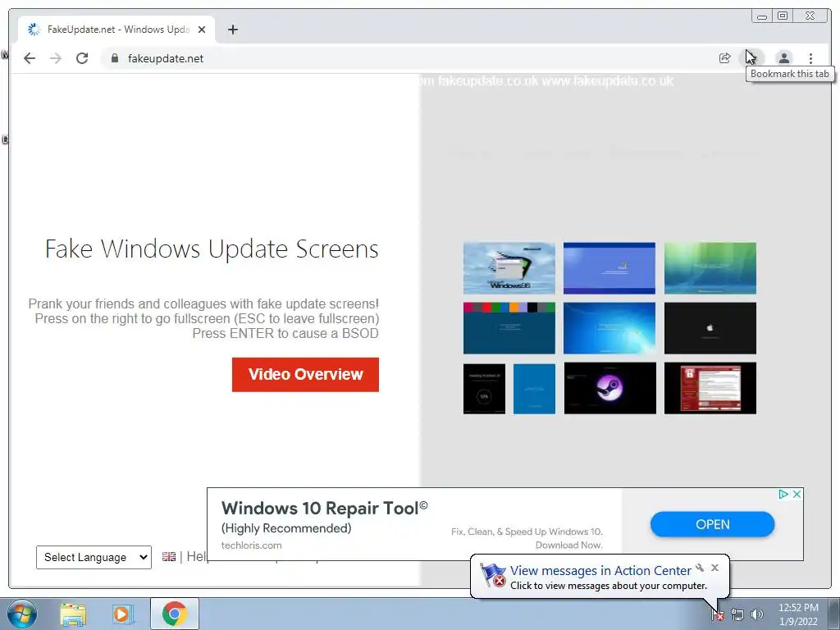Open balloon options wrench icon
Screen dimensions: 840x630
pyautogui.click(x=700, y=568)
